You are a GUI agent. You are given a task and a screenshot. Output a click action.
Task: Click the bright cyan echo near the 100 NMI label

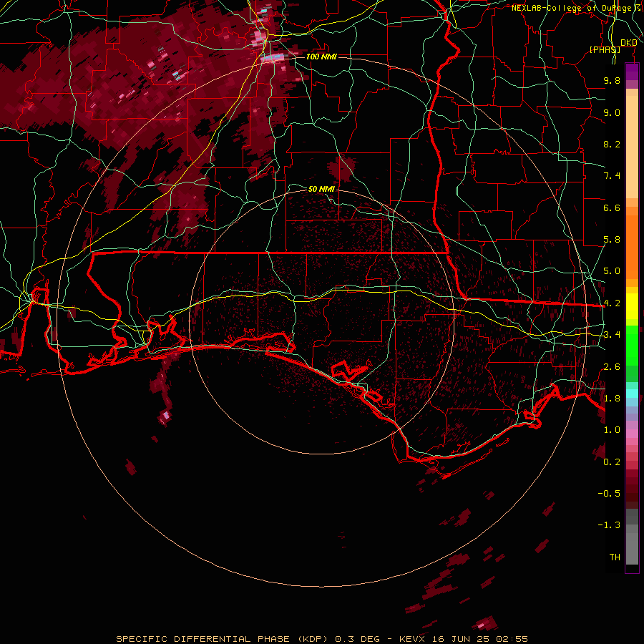(273, 57)
